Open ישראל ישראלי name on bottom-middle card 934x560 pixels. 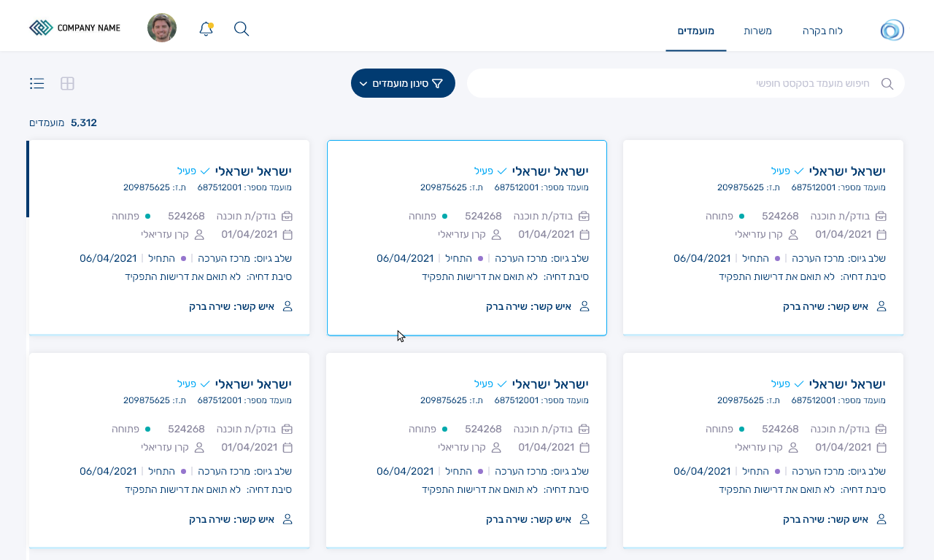[550, 384]
